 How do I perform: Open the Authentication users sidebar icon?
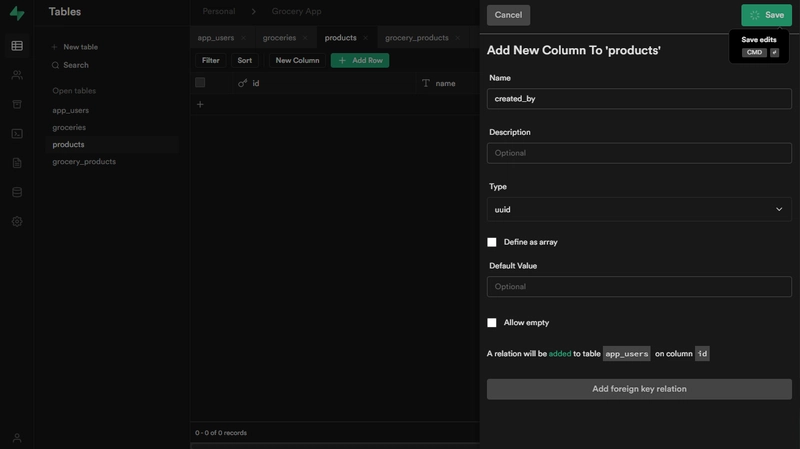click(17, 75)
